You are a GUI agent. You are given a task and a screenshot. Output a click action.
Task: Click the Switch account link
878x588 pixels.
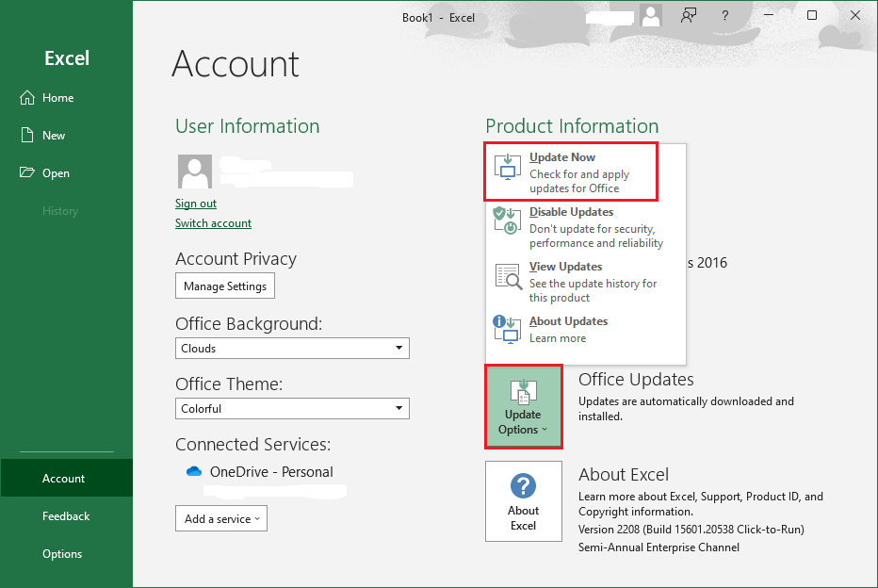[213, 222]
